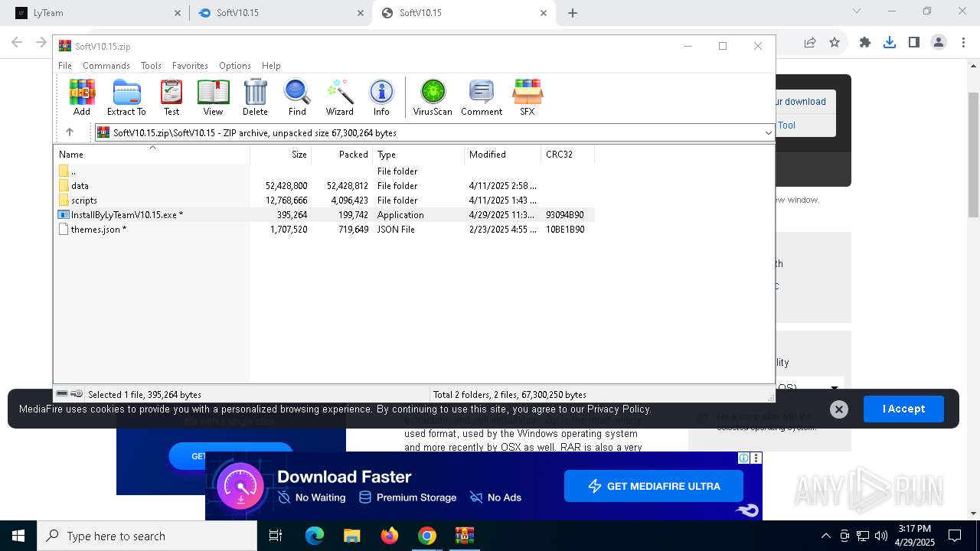Viewport: 980px width, 551px height.
Task: Open the Chrome three-dot menu
Action: (x=963, y=43)
